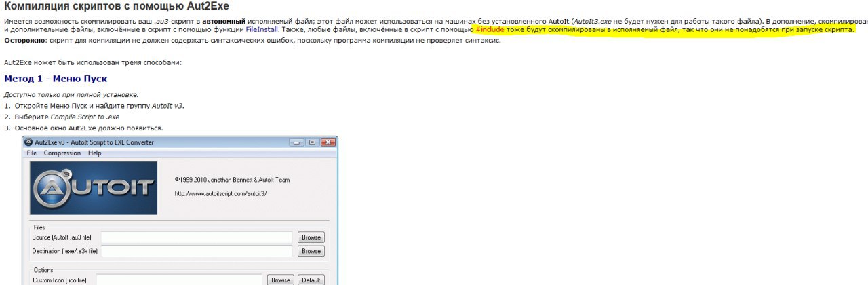Open the Compression menu in Aut2Exe
Screen dimensions: 868x285
[62, 153]
